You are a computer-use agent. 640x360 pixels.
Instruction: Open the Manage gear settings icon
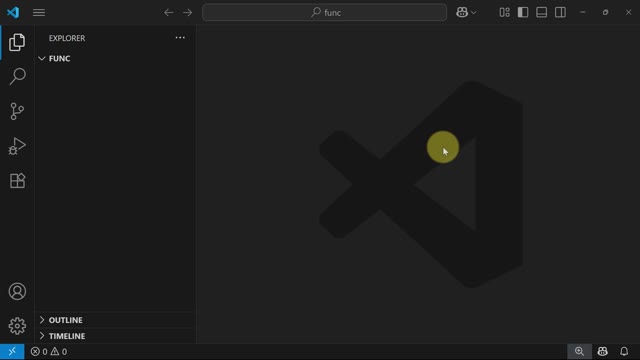17,326
